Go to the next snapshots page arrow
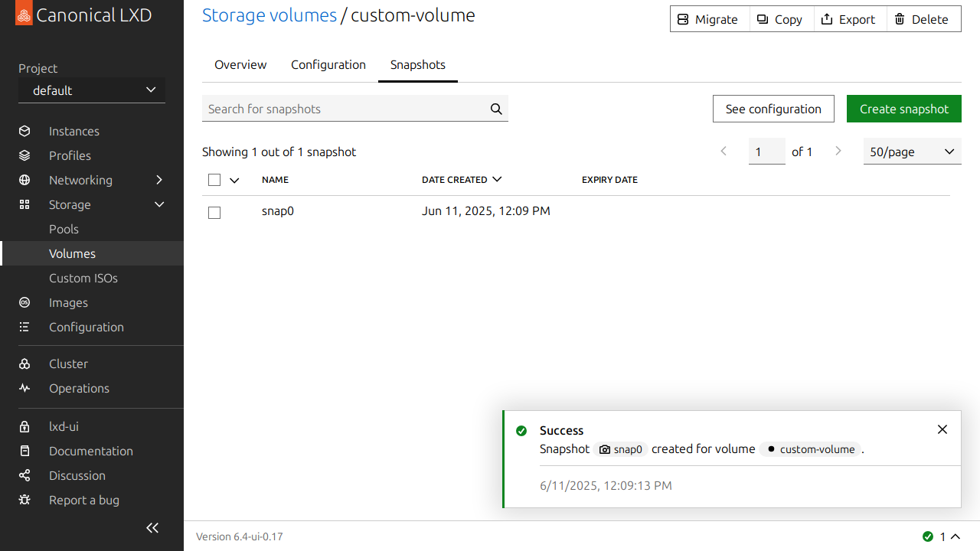Viewport: 980px width, 551px height. [x=838, y=152]
